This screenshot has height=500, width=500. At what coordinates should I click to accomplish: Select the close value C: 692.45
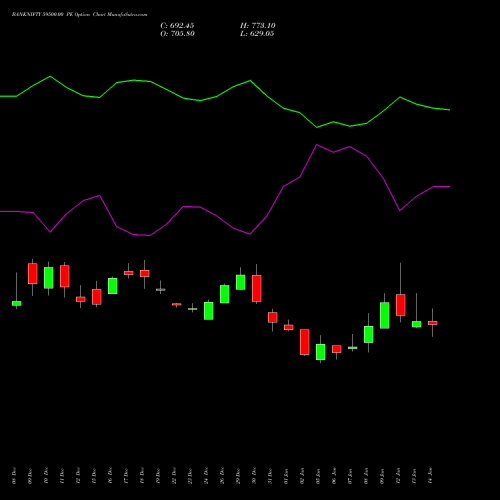coord(177,26)
